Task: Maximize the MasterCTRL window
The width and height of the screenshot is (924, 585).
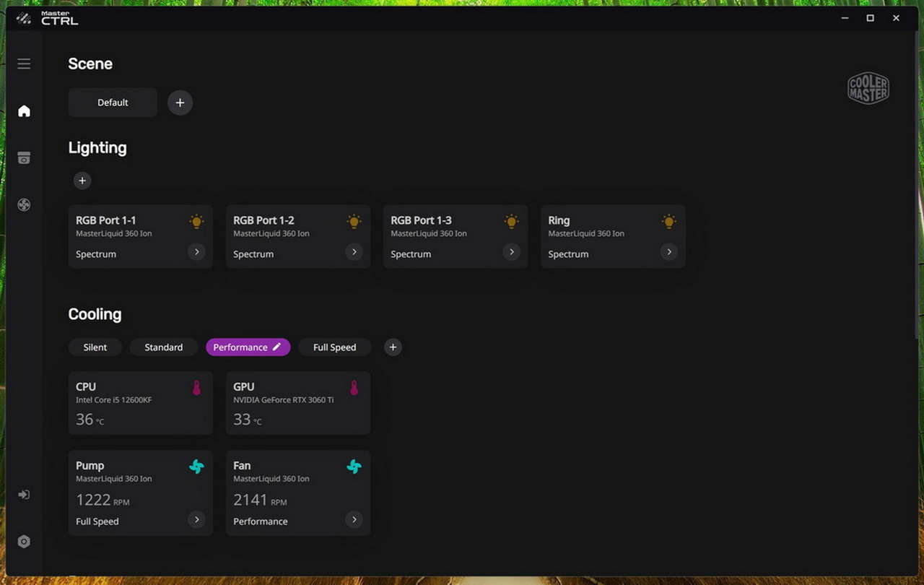Action: [871, 18]
